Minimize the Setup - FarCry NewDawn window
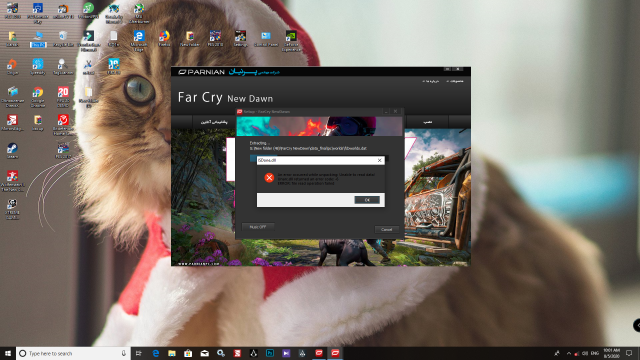Image resolution: width=640 pixels, height=360 pixels. pyautogui.click(x=386, y=111)
